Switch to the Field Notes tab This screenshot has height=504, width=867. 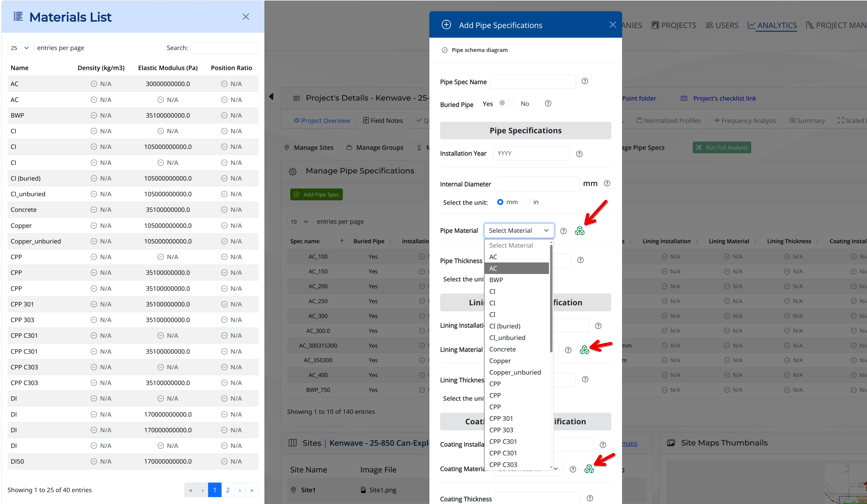point(383,120)
